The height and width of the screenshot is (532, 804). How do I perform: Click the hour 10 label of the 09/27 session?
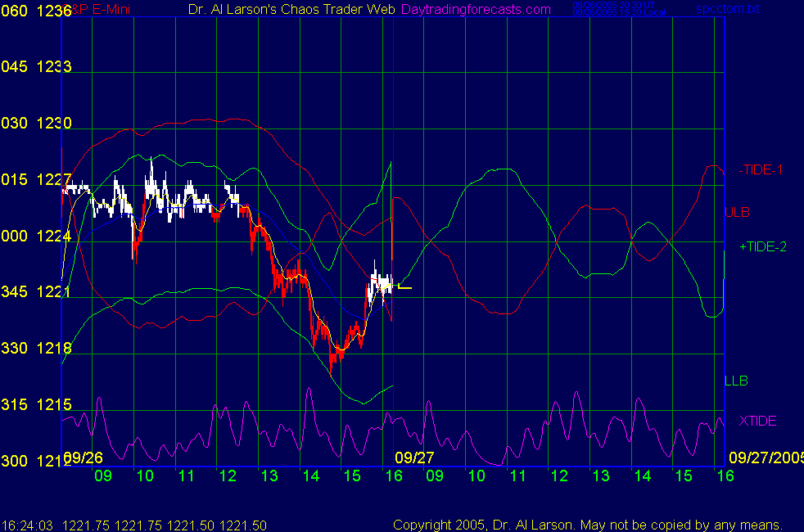pyautogui.click(x=477, y=476)
